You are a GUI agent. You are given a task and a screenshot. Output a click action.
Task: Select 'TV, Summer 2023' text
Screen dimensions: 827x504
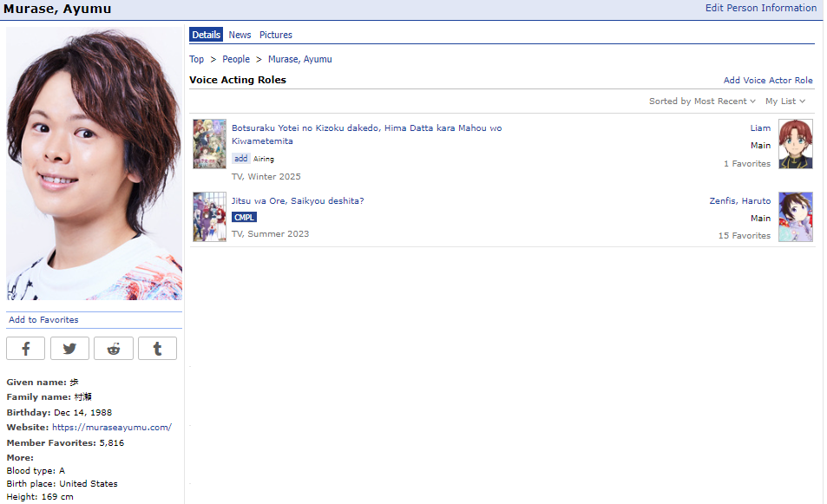tap(270, 233)
